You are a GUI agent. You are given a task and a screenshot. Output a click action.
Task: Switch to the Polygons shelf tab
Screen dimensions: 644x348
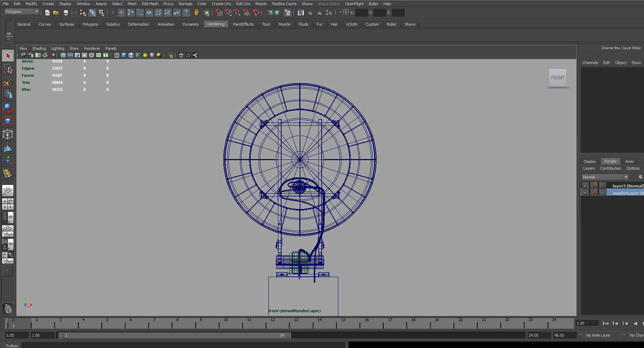point(91,24)
